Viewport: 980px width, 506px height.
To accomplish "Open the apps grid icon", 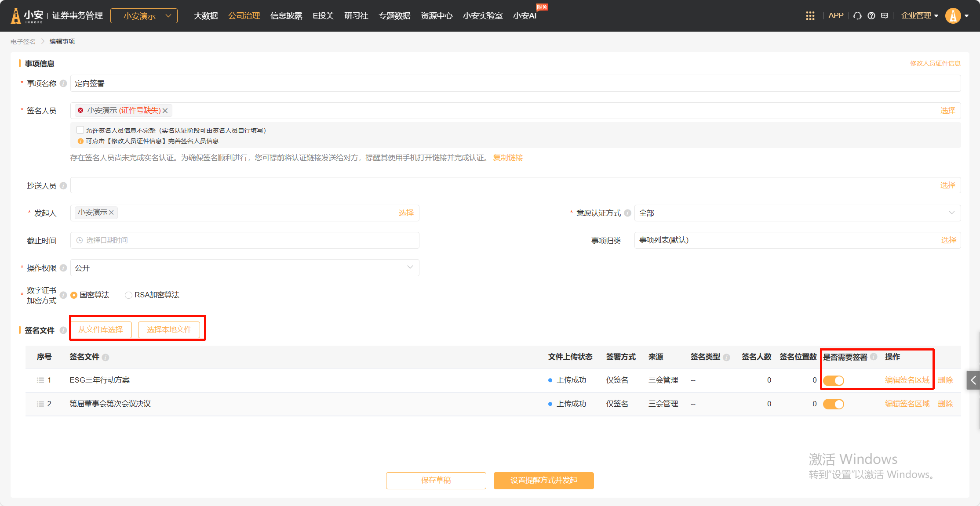I will click(810, 16).
